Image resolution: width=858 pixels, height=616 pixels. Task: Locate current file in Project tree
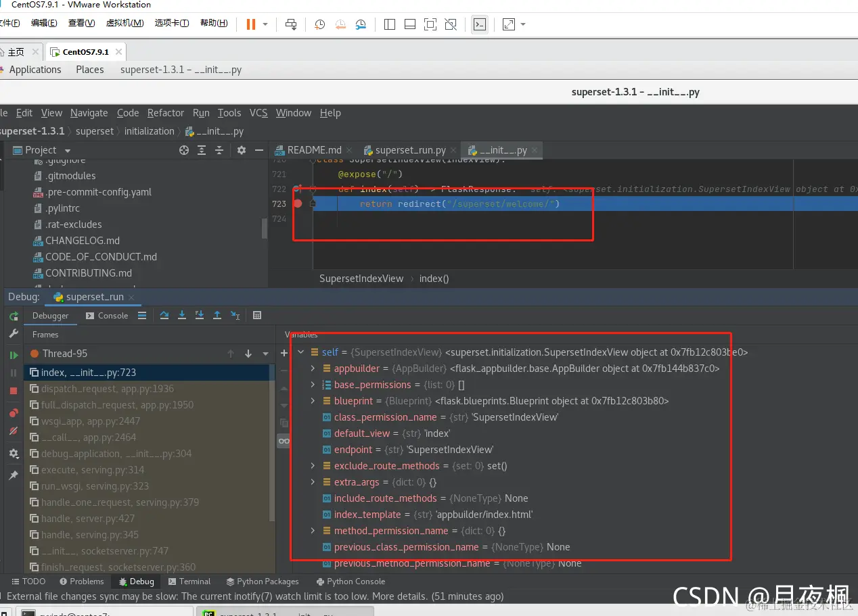pyautogui.click(x=184, y=150)
